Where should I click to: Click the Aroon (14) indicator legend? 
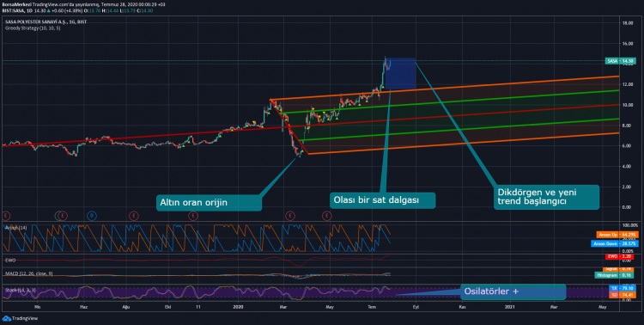(x=16, y=228)
